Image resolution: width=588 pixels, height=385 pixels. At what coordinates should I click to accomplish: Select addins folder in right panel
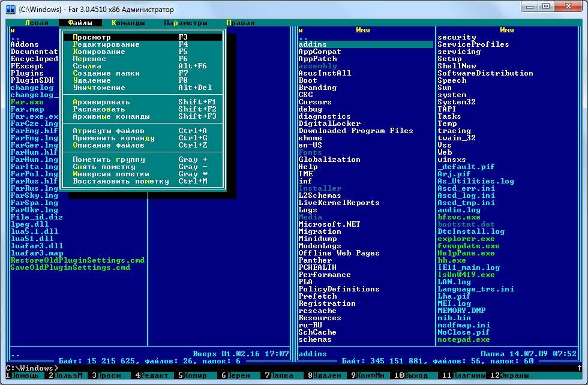pos(365,44)
